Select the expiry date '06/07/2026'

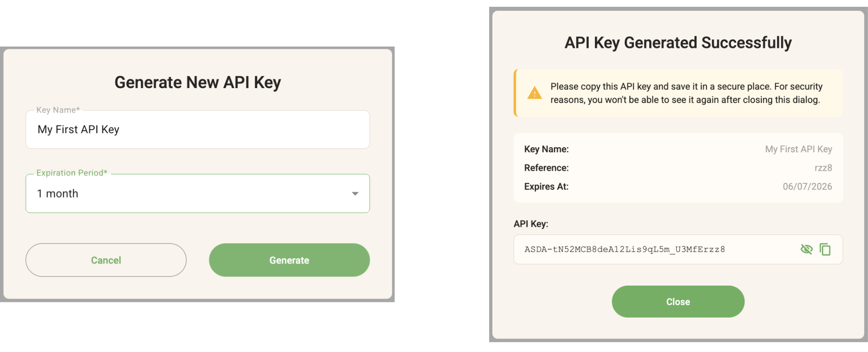[807, 187]
